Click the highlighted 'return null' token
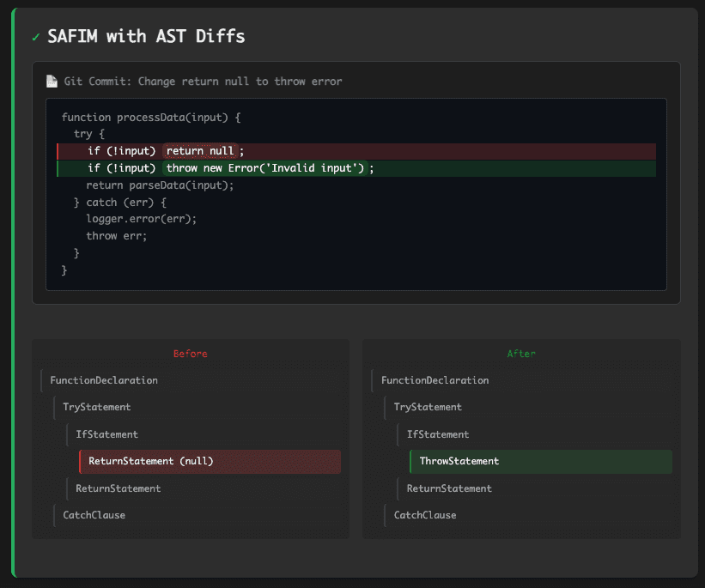 click(x=200, y=151)
